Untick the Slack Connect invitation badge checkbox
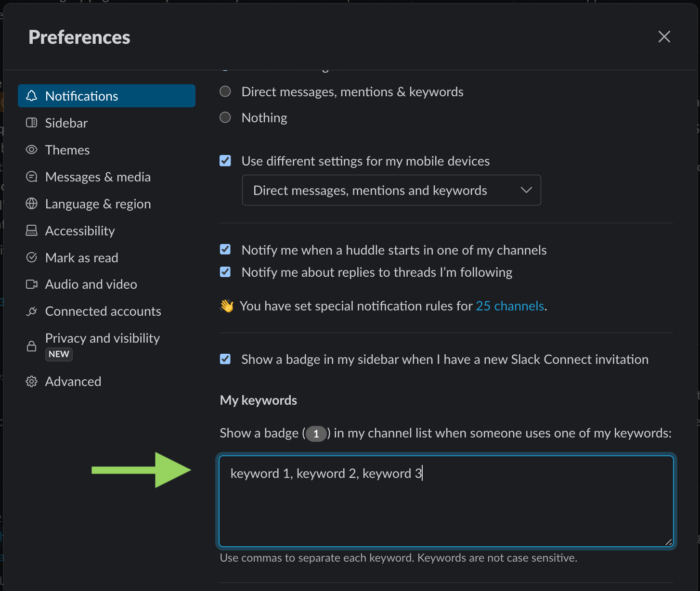The height and width of the screenshot is (591, 700). coord(225,359)
